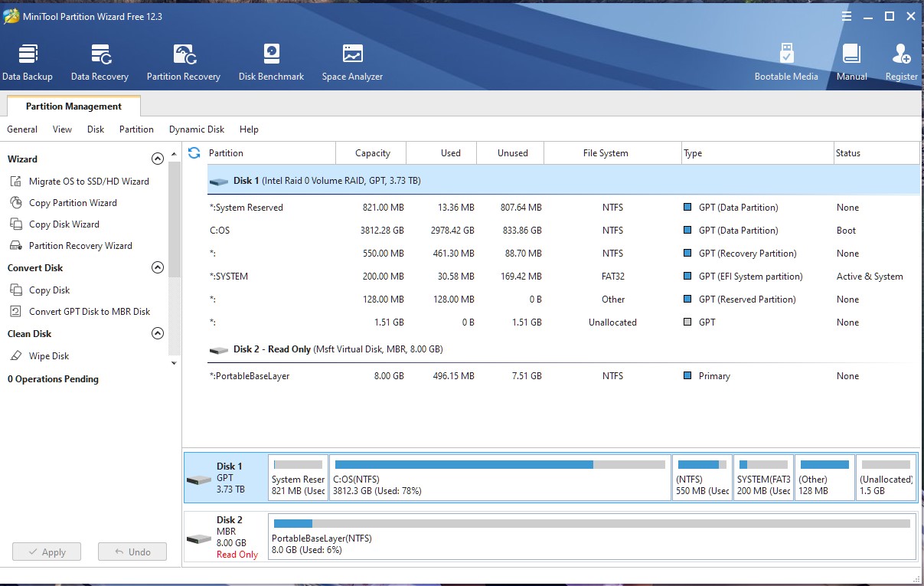Open the Dynamic Disk menu
The height and width of the screenshot is (586, 924).
197,129
